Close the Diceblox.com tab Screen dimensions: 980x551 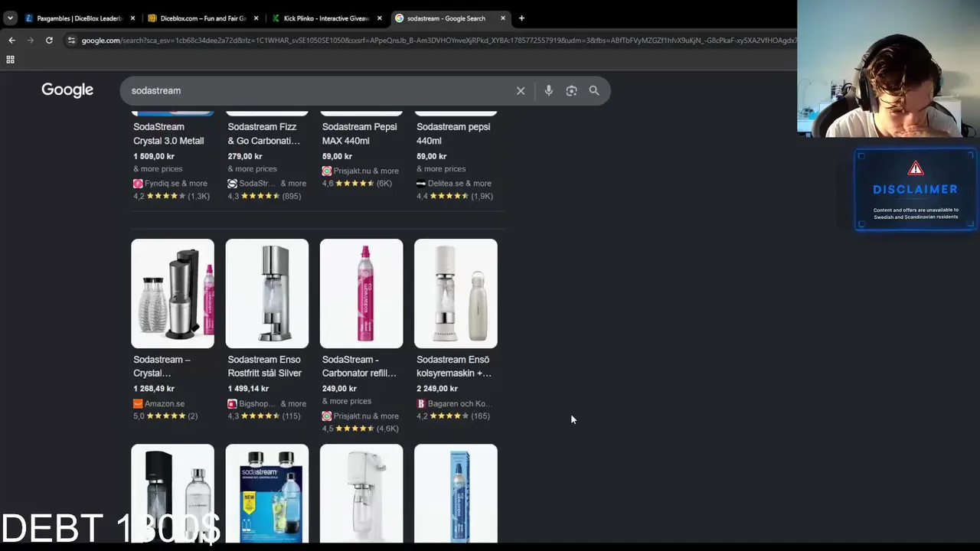pos(256,18)
